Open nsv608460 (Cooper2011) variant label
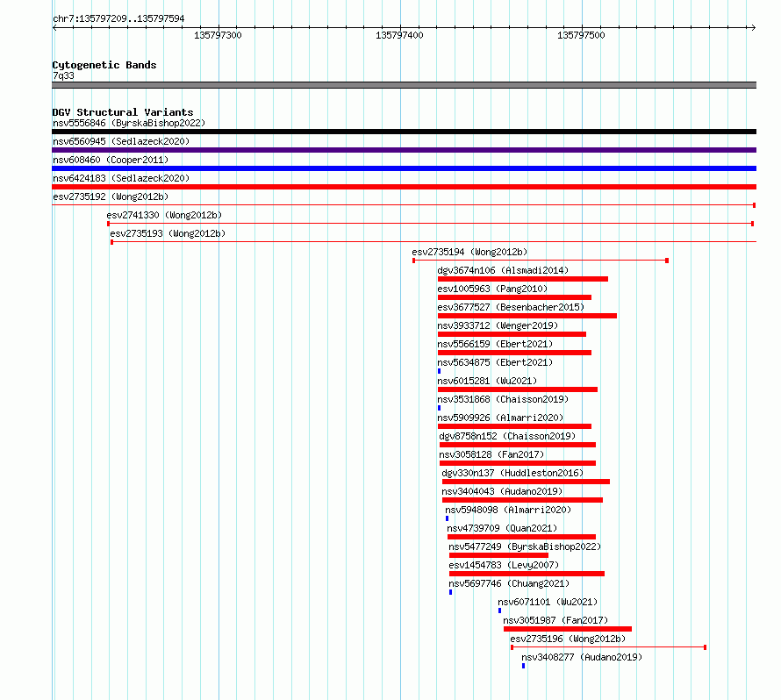 click(x=111, y=160)
